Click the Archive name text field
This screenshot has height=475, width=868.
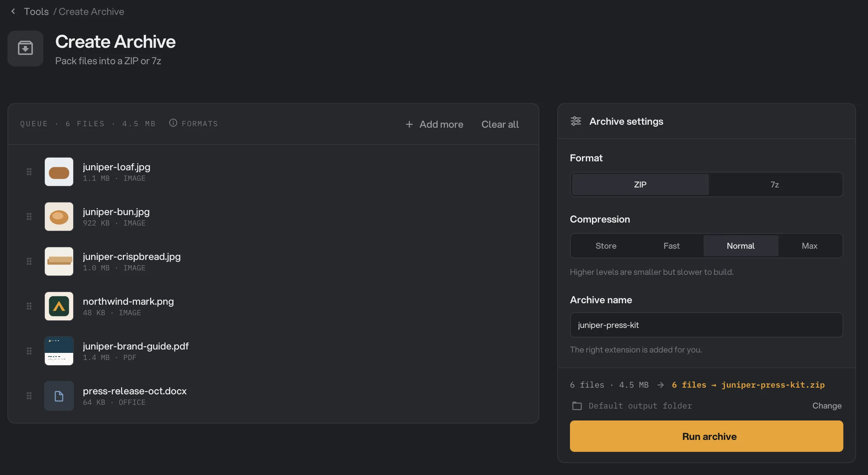(706, 325)
